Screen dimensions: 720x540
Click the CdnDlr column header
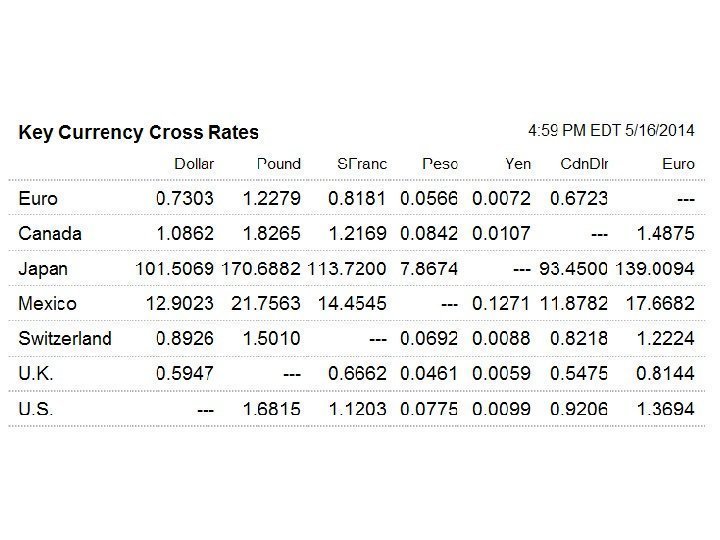584,164
